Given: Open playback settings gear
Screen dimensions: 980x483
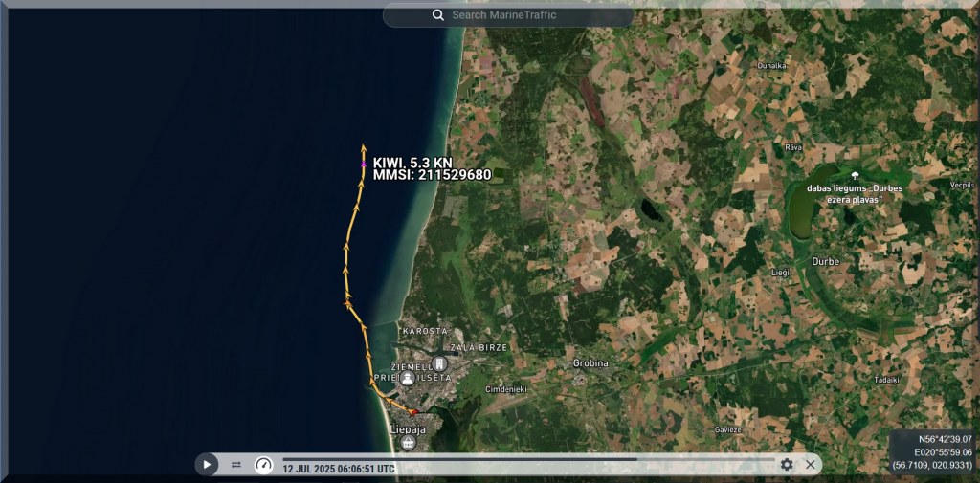Looking at the screenshot, I should click(787, 465).
